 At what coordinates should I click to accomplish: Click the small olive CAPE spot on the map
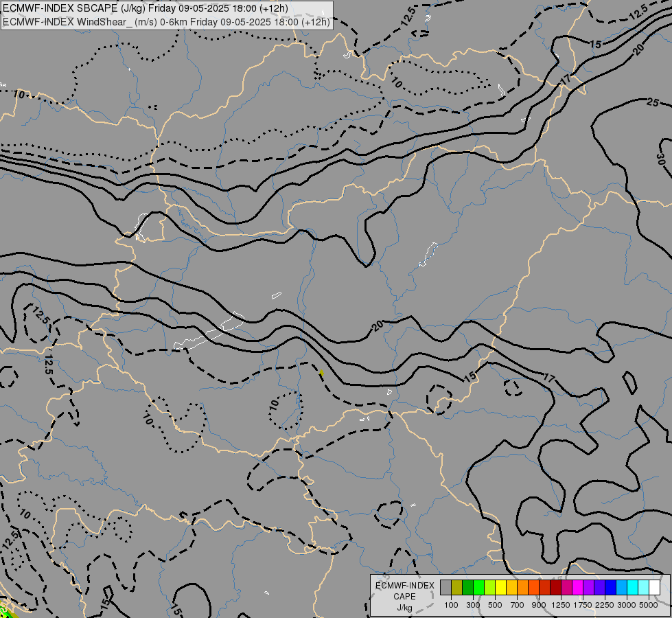point(321,374)
